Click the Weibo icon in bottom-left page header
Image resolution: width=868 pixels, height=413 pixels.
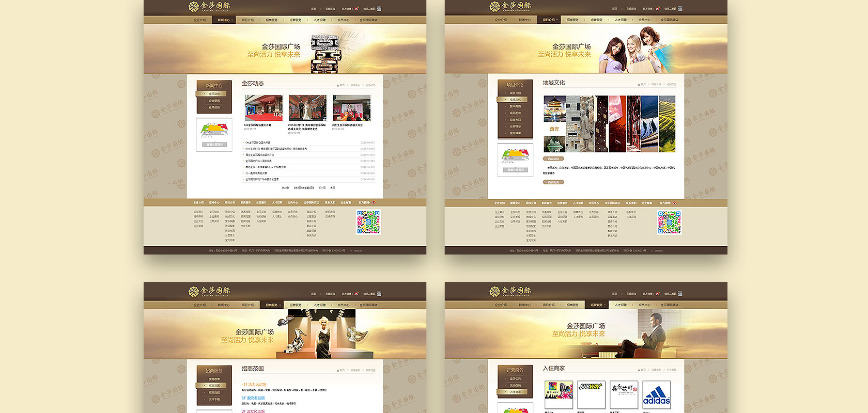[x=357, y=294]
